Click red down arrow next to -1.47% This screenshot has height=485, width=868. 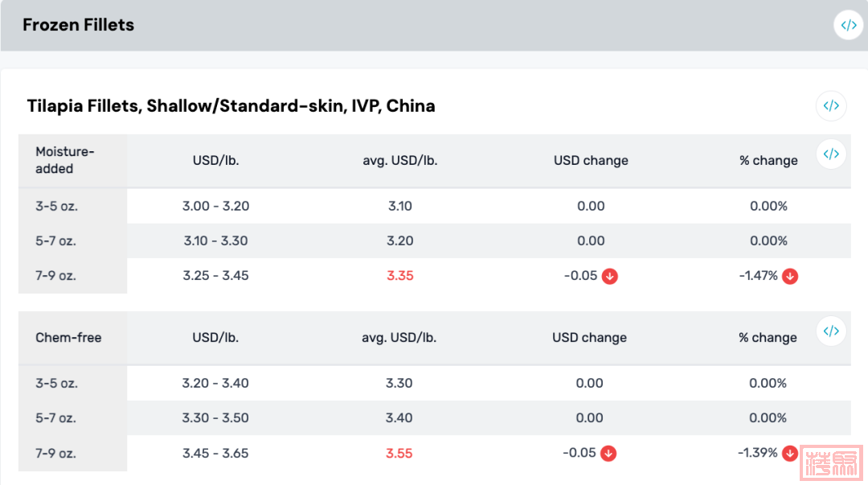pyautogui.click(x=790, y=276)
